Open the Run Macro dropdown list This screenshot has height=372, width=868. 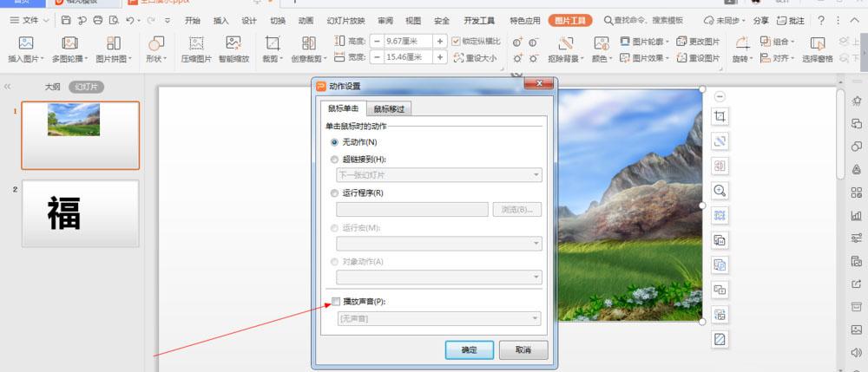[x=439, y=244]
